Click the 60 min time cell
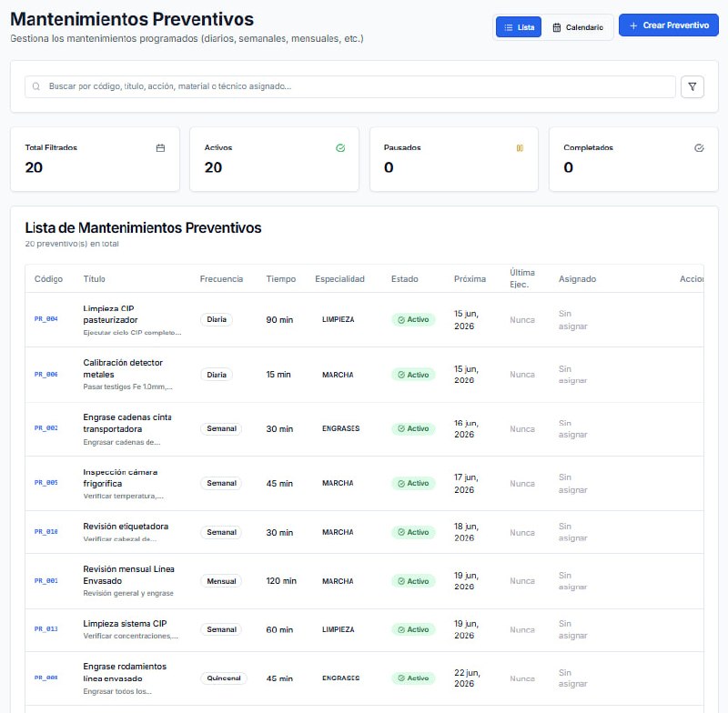 pos(279,629)
